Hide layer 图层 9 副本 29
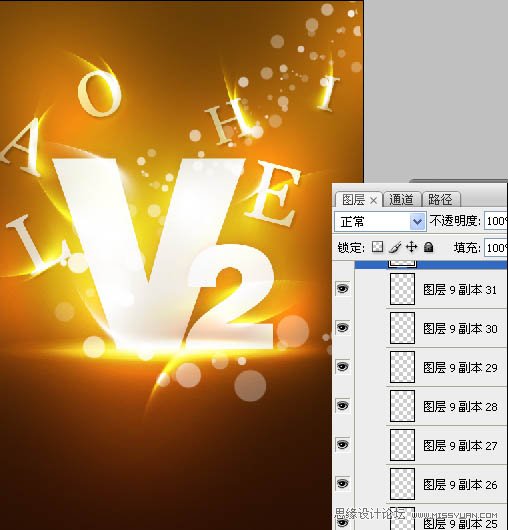508x530 pixels. [343, 366]
